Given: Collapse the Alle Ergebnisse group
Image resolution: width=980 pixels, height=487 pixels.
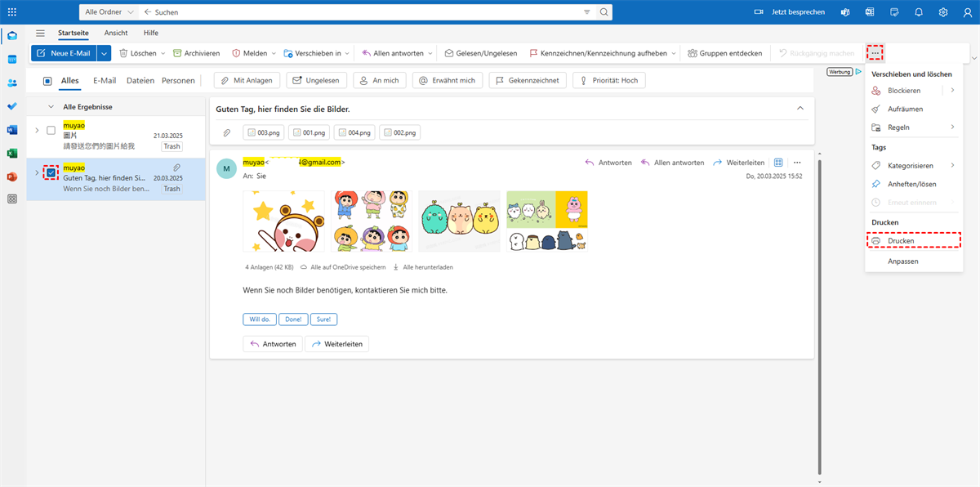Looking at the screenshot, I should [x=51, y=107].
